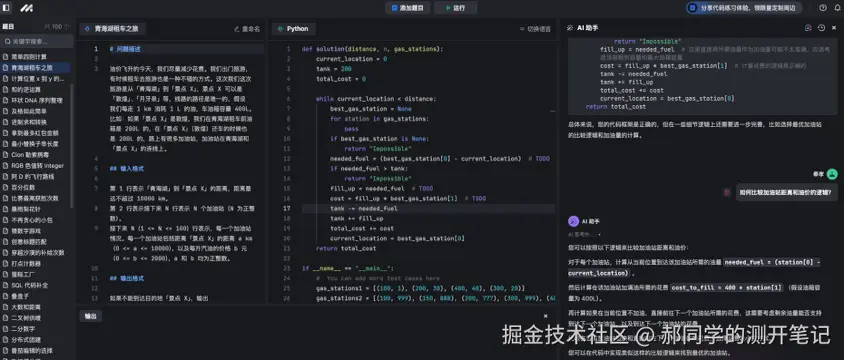Click 切换语言 to switch language
844x360 pixels.
tap(535, 29)
